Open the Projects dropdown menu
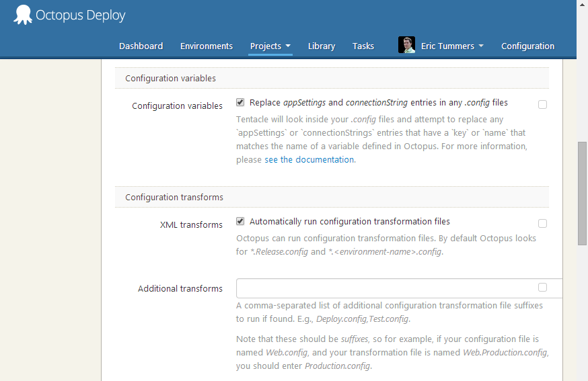Screen dimensions: 588x381 270,46
